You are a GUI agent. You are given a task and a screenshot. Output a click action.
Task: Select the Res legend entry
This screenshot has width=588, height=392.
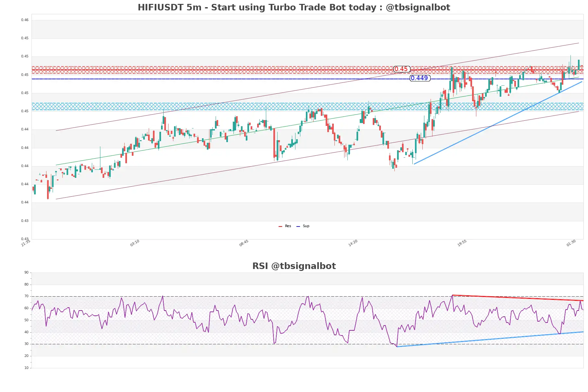[x=285, y=226]
